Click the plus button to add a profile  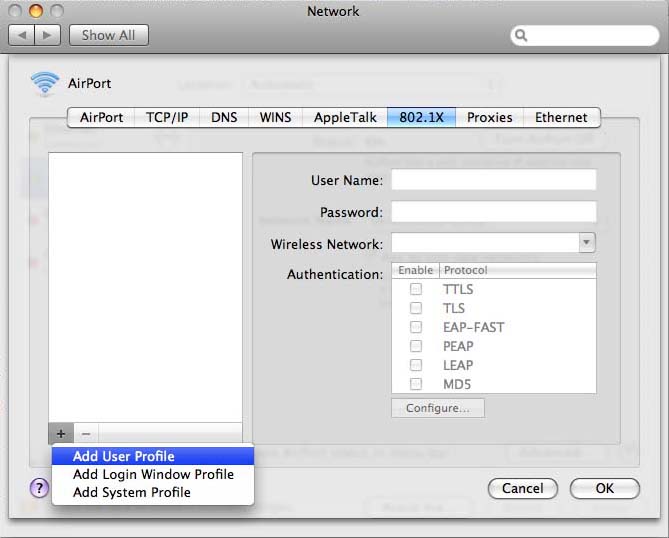[x=61, y=434]
